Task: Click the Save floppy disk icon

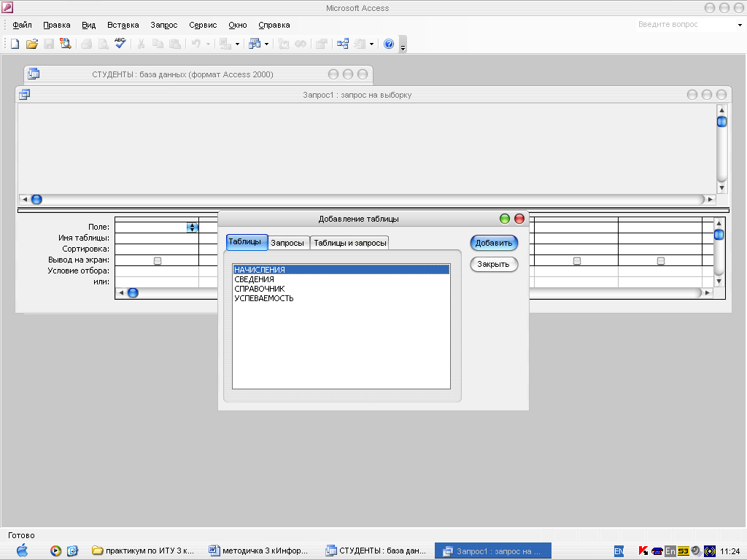Action: pos(49,44)
